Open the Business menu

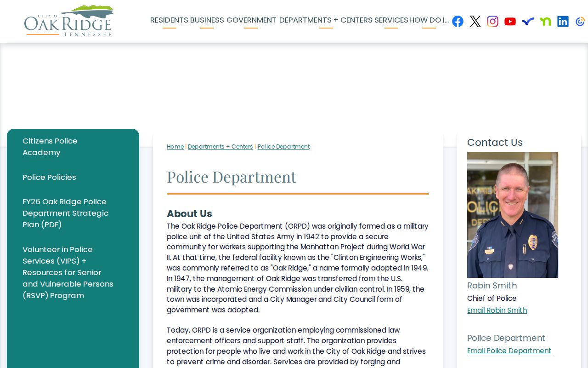(x=207, y=20)
